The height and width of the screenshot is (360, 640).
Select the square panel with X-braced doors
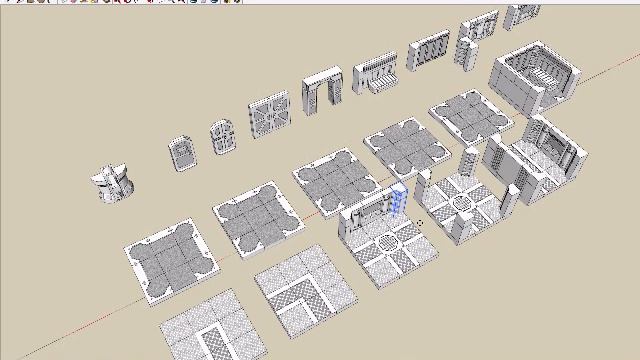(x=269, y=114)
